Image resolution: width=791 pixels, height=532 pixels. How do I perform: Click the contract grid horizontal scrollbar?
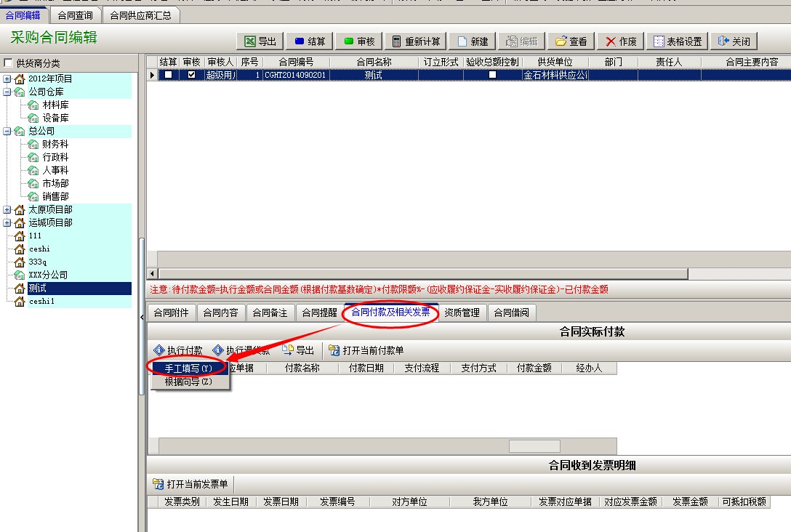pos(422,274)
